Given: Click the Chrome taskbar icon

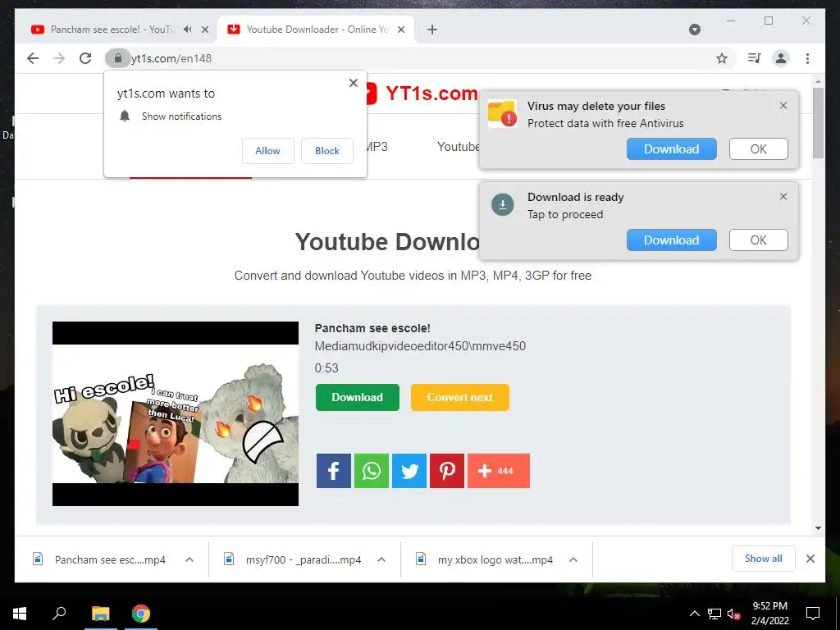Looking at the screenshot, I should click(141, 614).
